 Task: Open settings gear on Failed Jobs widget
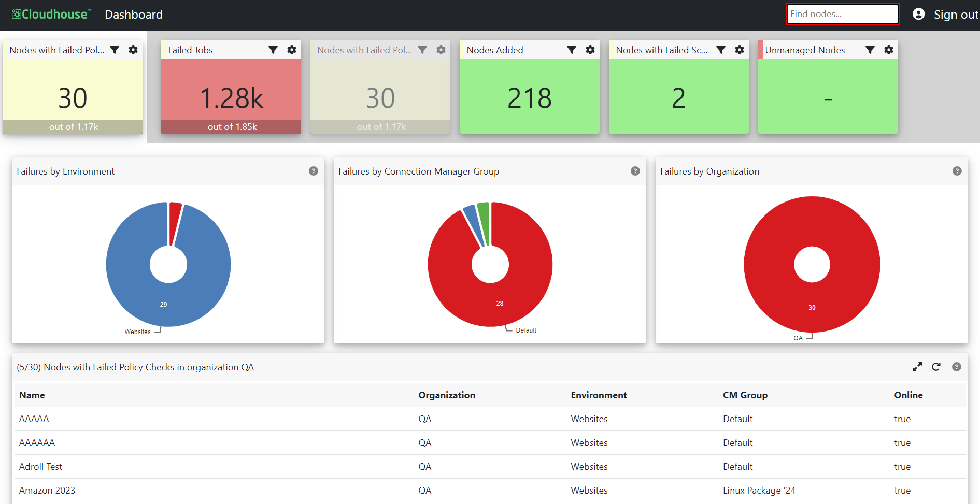[292, 50]
